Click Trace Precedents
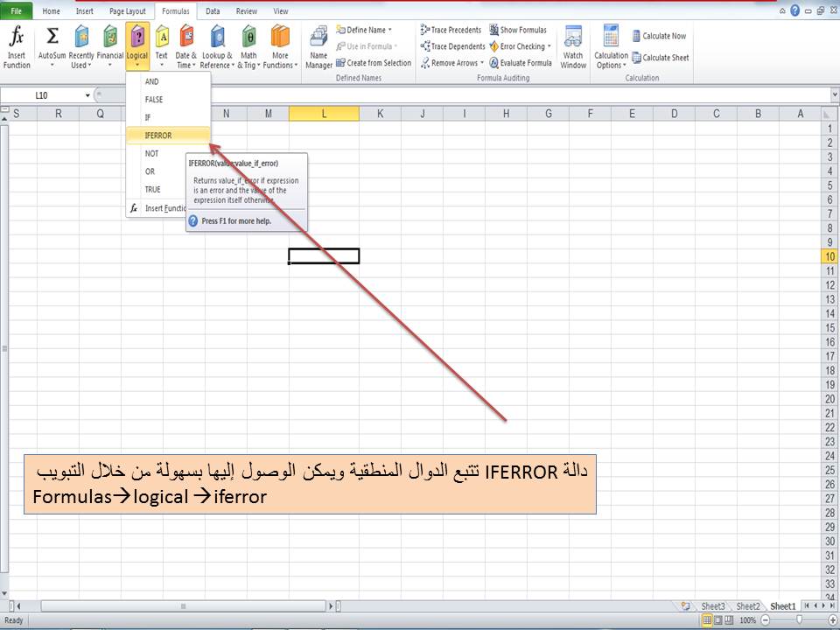 click(x=451, y=30)
